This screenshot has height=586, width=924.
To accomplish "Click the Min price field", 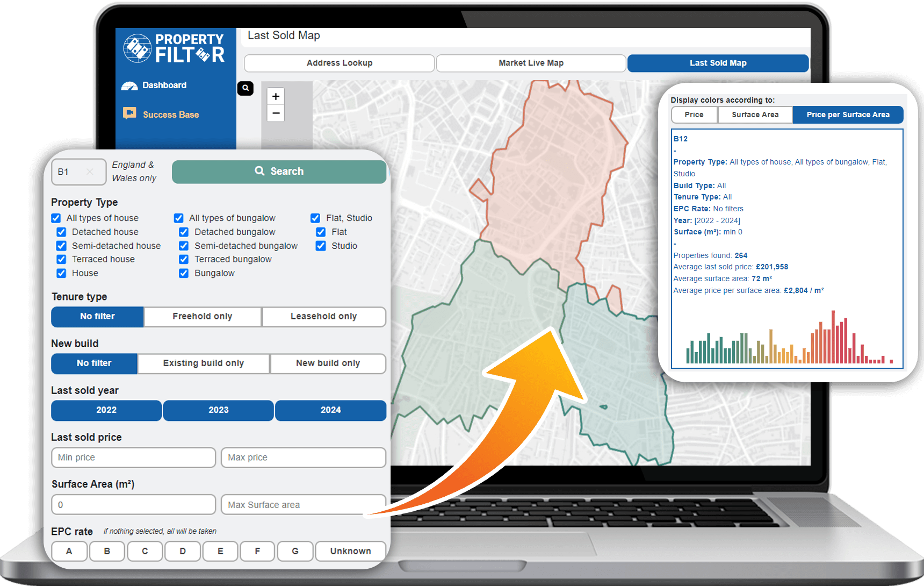I will [134, 458].
